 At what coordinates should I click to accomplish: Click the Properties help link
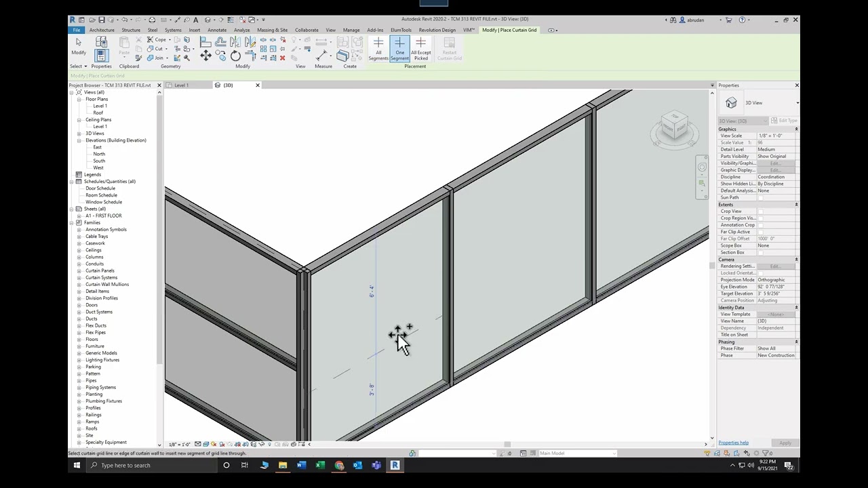point(733,443)
